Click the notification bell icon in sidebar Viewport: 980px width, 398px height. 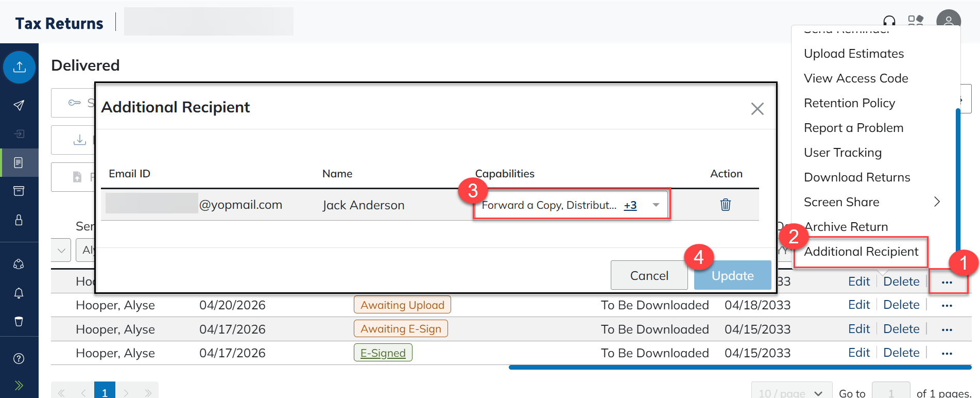[x=19, y=293]
